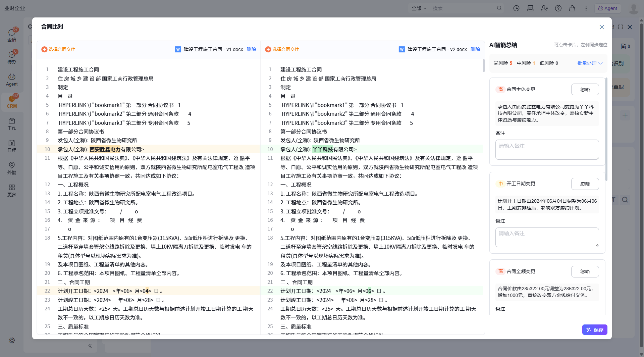Filter by 低风险 0 tab
The height and width of the screenshot is (357, 644).
[549, 63]
